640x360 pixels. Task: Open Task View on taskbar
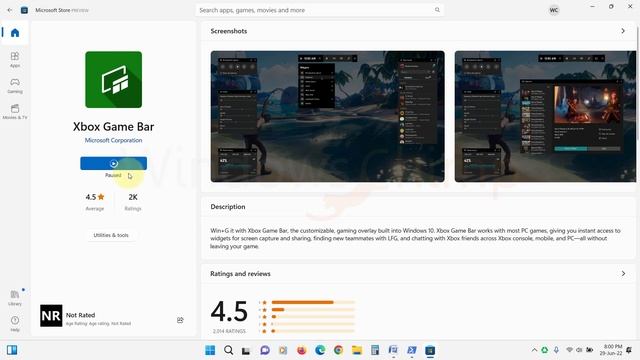[246, 351]
